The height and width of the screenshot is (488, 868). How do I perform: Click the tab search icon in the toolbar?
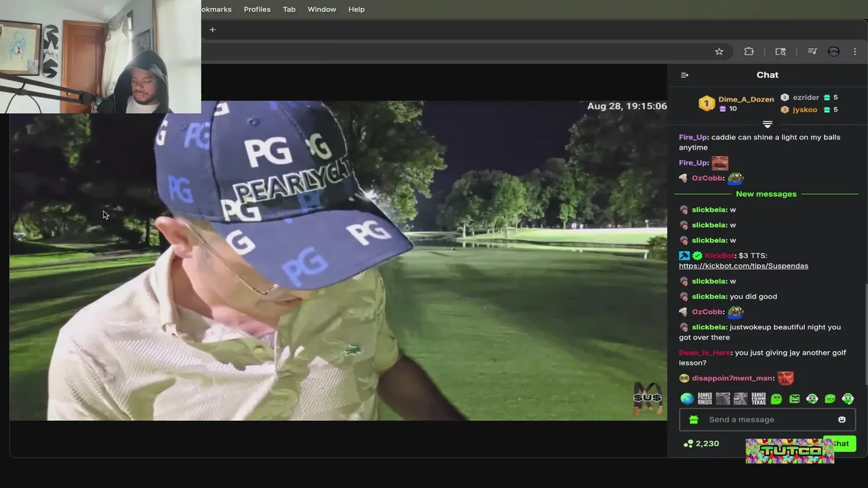point(781,52)
